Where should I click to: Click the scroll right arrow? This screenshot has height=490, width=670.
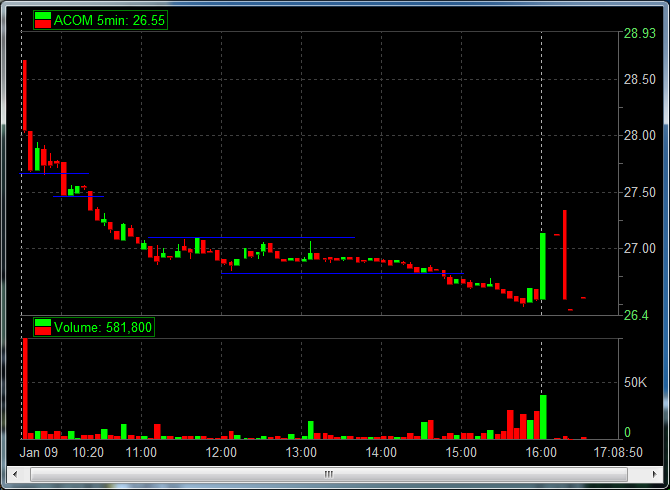[655, 474]
